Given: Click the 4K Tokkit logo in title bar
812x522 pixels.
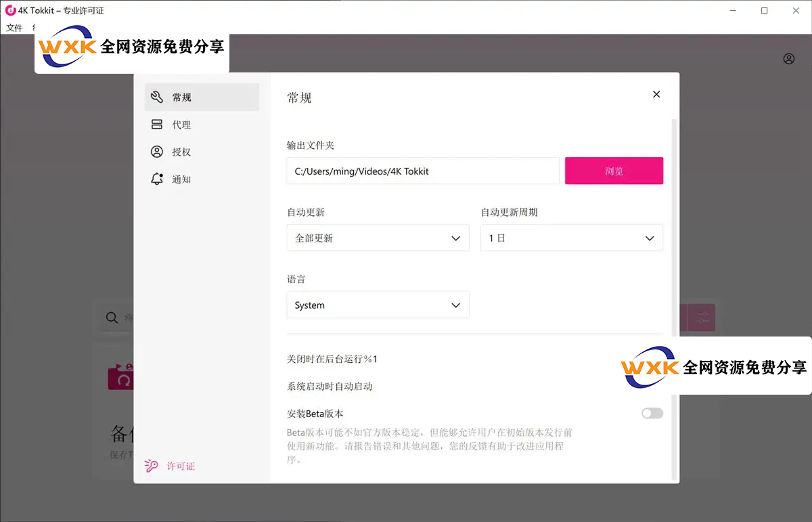Looking at the screenshot, I should coord(10,11).
